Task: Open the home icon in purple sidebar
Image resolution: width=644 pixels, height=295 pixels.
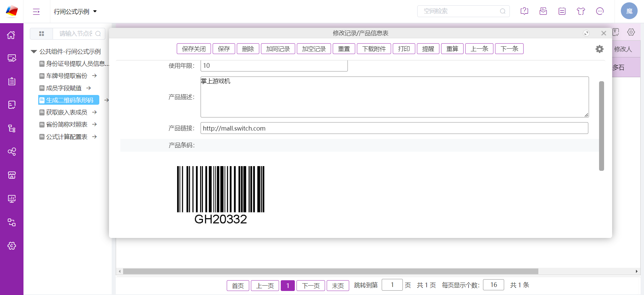Action: click(11, 35)
